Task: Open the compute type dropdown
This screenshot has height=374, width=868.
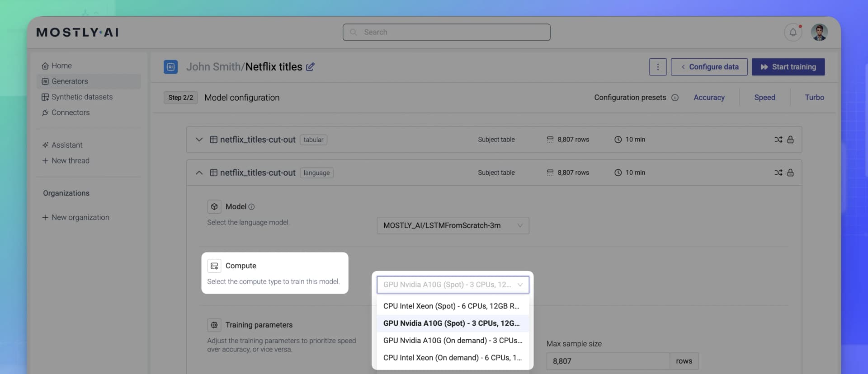Action: coord(453,285)
